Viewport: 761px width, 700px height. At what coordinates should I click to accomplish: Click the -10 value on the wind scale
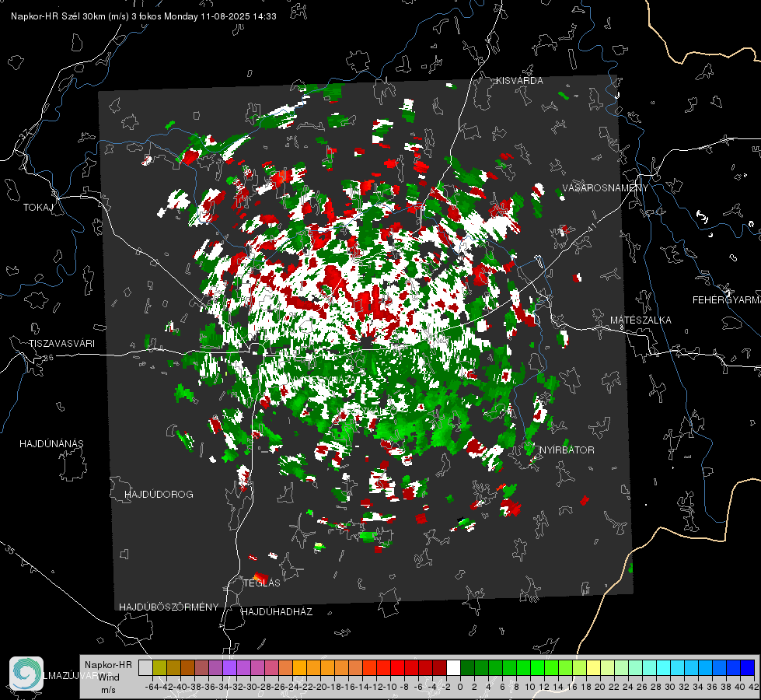391,688
